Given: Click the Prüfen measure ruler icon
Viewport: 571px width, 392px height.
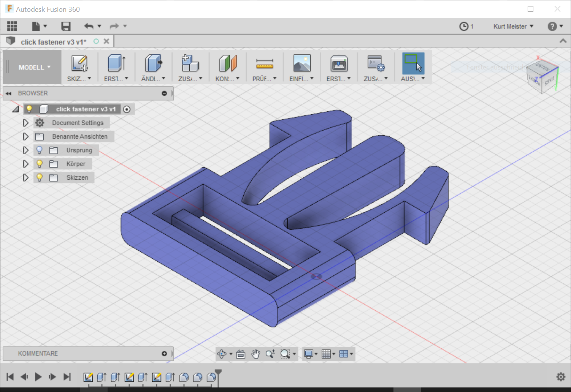Looking at the screenshot, I should pyautogui.click(x=265, y=63).
